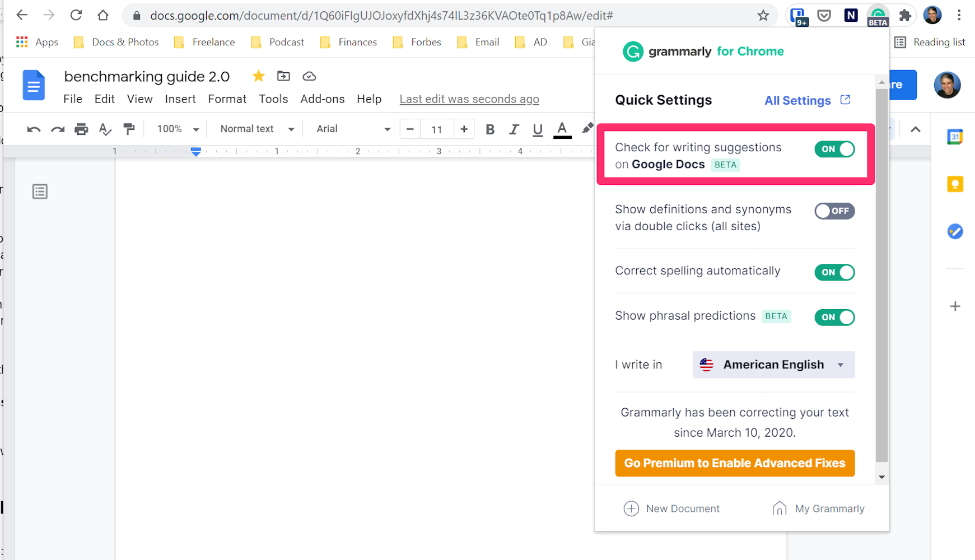Open Google Calendar side panel
Screen dimensions: 975x560
(955, 137)
